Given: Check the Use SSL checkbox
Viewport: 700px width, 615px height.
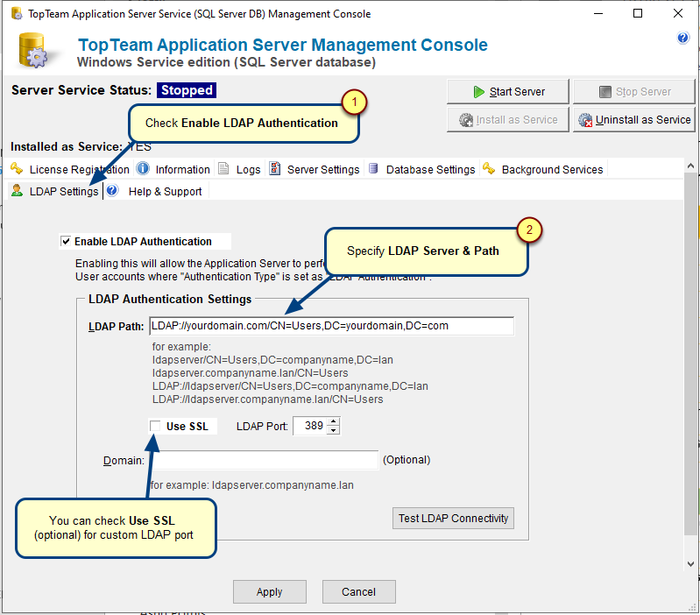Looking at the screenshot, I should [x=155, y=427].
